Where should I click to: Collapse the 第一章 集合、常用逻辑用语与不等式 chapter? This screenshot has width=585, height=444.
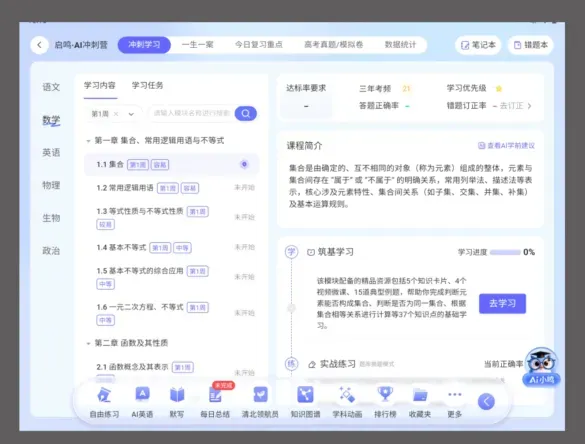pos(88,141)
